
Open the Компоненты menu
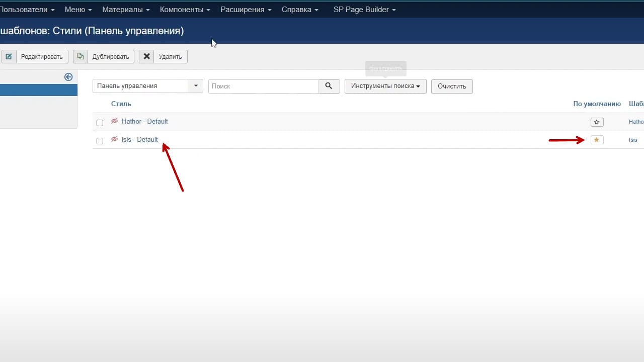[x=185, y=10]
